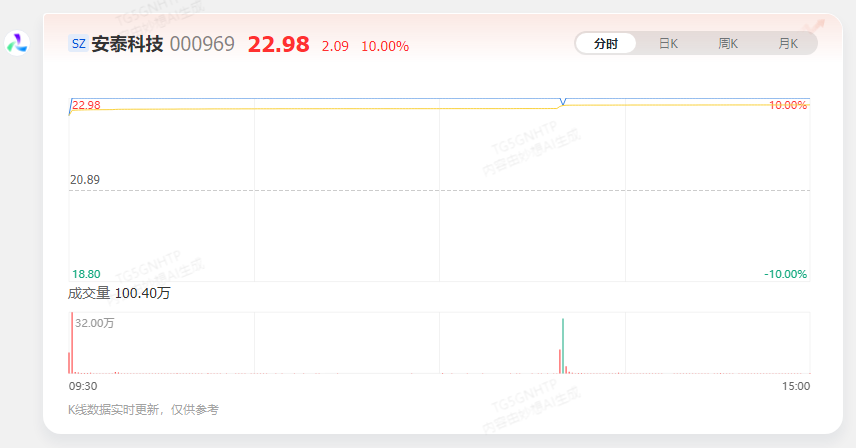Click the -10.00% label on chart
The image size is (856, 448).
coord(786,274)
